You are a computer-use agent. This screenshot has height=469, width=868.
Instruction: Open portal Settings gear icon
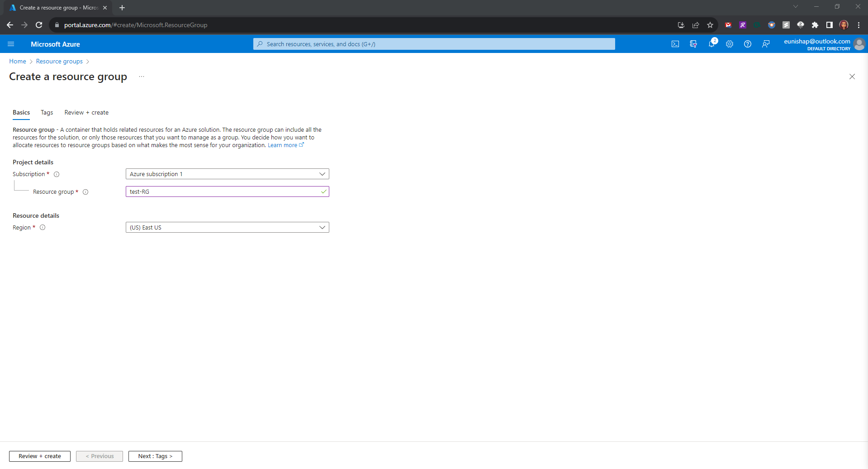pyautogui.click(x=730, y=44)
